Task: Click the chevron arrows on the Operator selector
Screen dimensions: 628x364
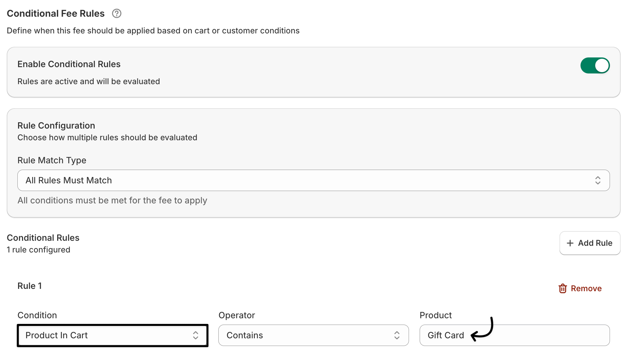Action: [397, 335]
